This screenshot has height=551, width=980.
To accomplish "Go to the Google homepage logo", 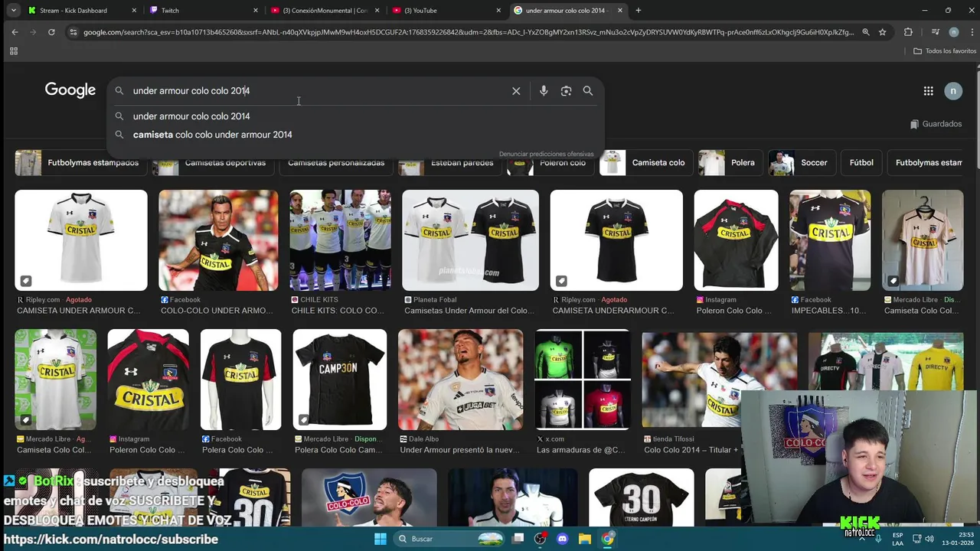I will 70,90.
